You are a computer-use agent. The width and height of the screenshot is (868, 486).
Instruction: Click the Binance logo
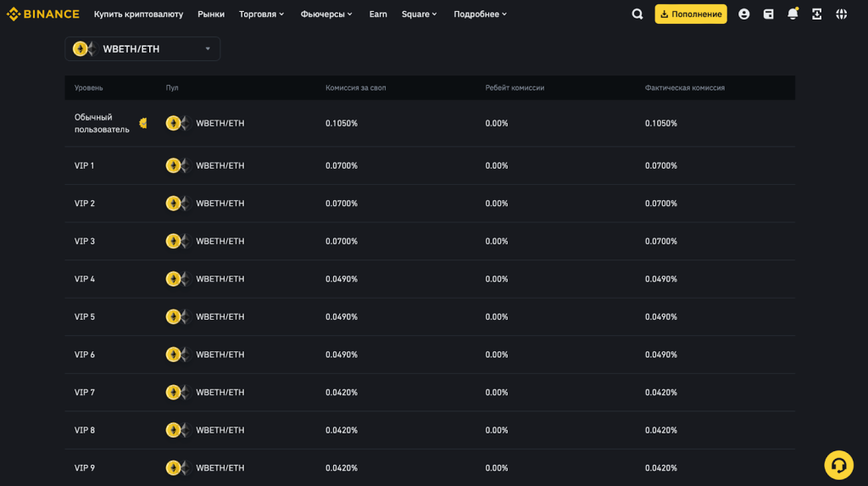click(x=43, y=14)
